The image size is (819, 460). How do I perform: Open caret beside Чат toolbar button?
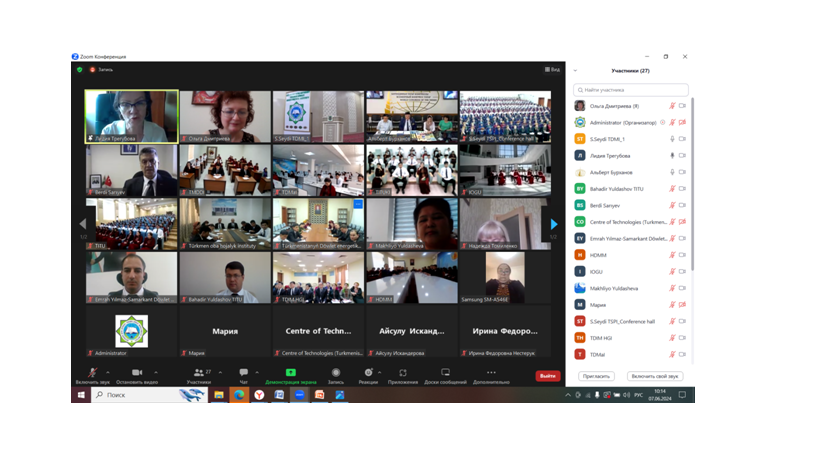[x=256, y=372]
